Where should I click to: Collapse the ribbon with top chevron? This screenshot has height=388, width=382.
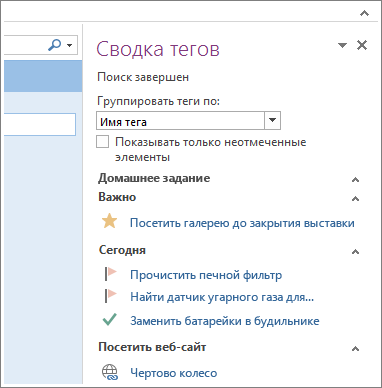(x=365, y=13)
